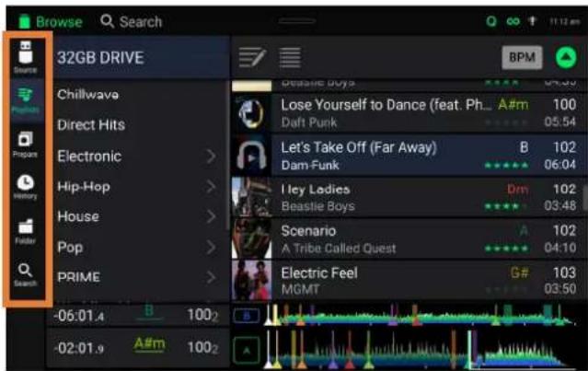Image resolution: width=588 pixels, height=371 pixels.
Task: Click the BPM sort button
Action: (x=522, y=57)
